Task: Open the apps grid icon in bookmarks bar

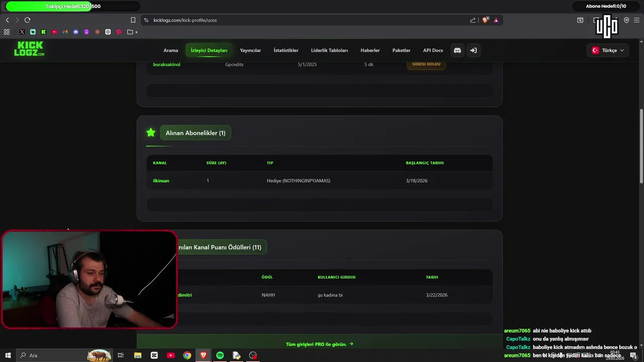Action: [7, 32]
